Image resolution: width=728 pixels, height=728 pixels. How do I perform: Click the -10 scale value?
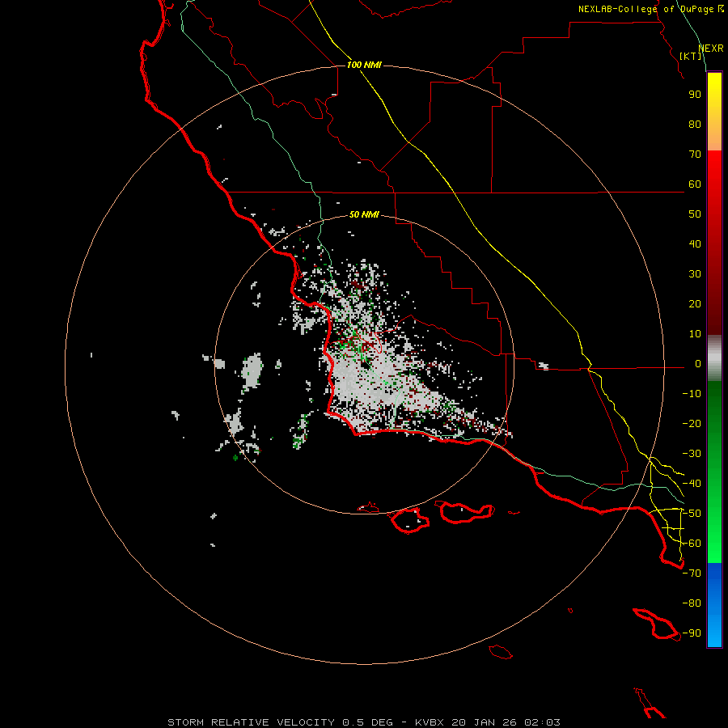(692, 394)
